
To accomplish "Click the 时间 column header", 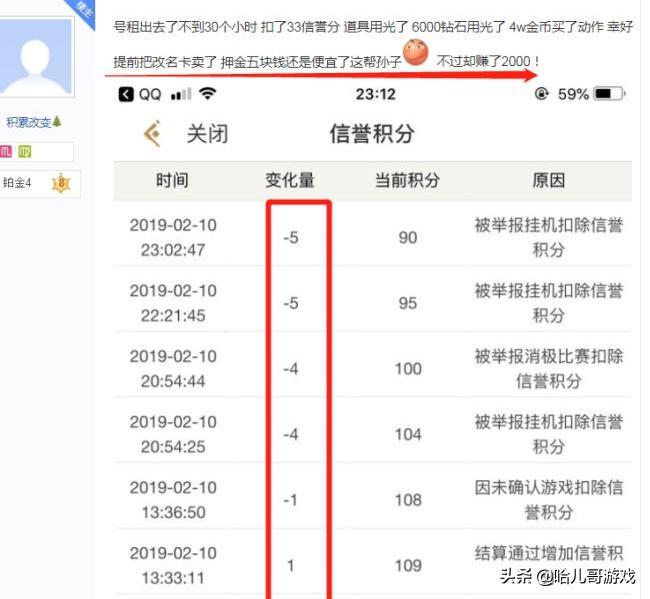I will pos(172,180).
